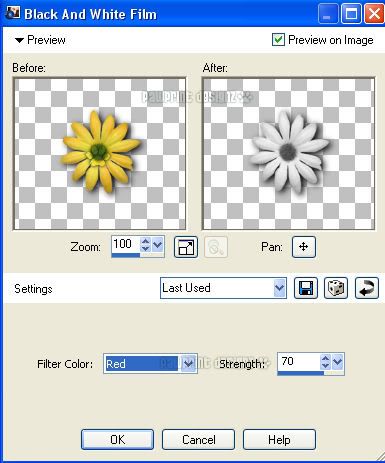Increase Strength with the up arrow
385x463 pixels.
coord(325,359)
